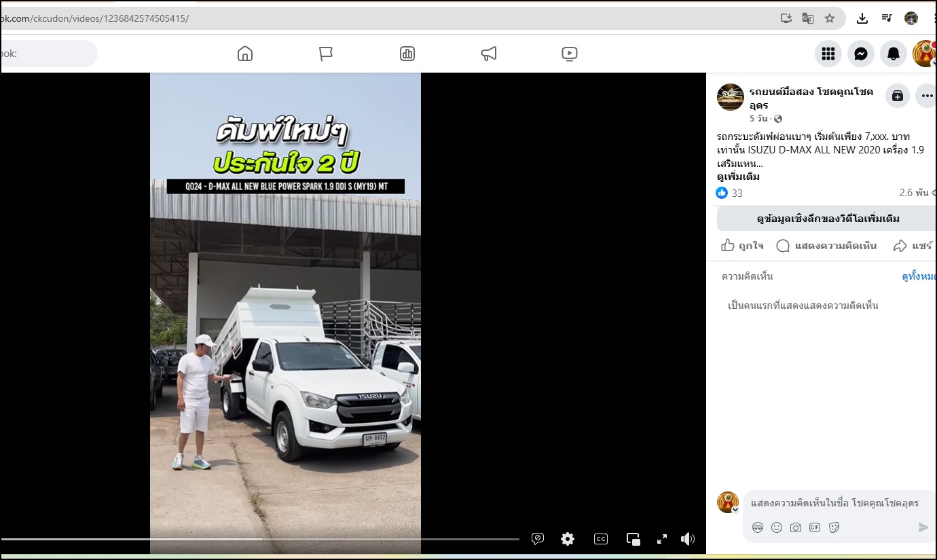Attach a GIF to the comment

[x=815, y=527]
